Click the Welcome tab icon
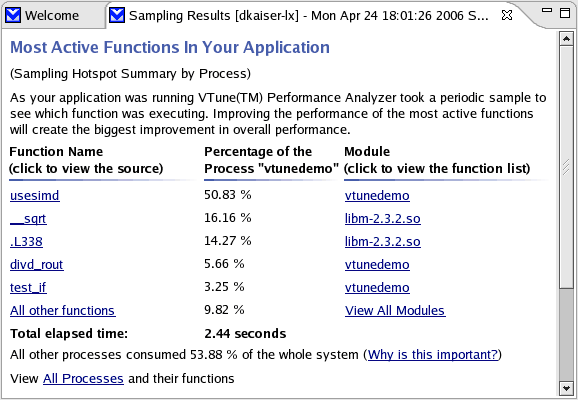This screenshot has height=400, width=578. pyautogui.click(x=13, y=15)
